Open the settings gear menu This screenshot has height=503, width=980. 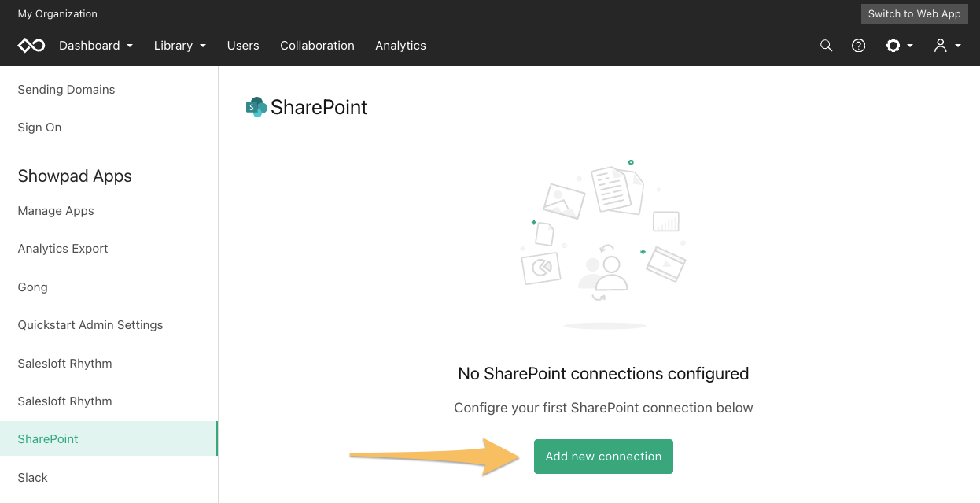[899, 46]
